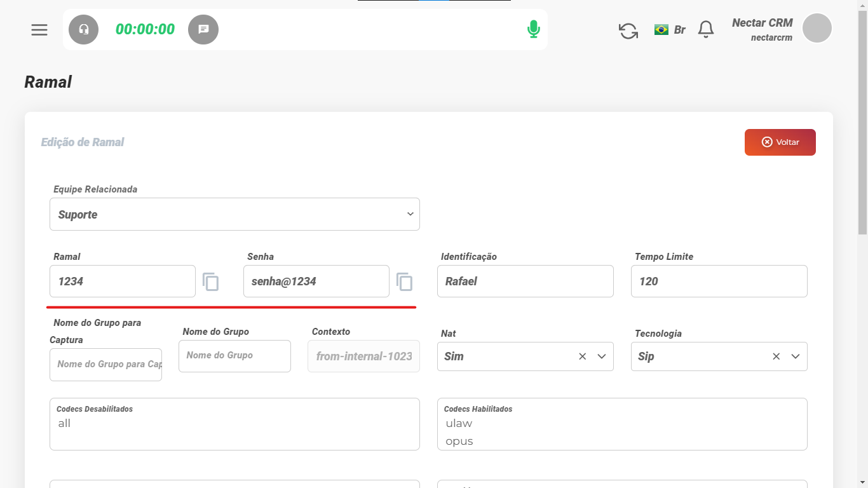Expand the Nat dropdown arrow
The height and width of the screenshot is (488, 868).
coord(602,356)
